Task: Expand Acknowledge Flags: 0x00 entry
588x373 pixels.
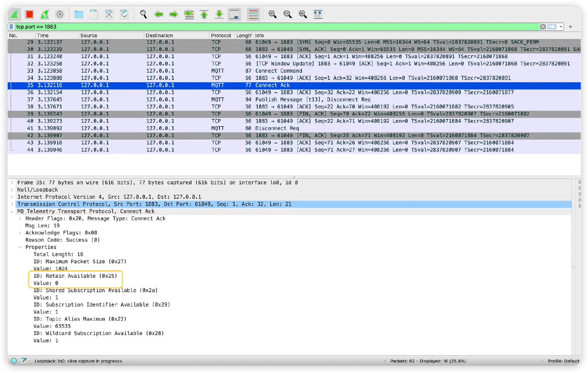Action: point(20,233)
